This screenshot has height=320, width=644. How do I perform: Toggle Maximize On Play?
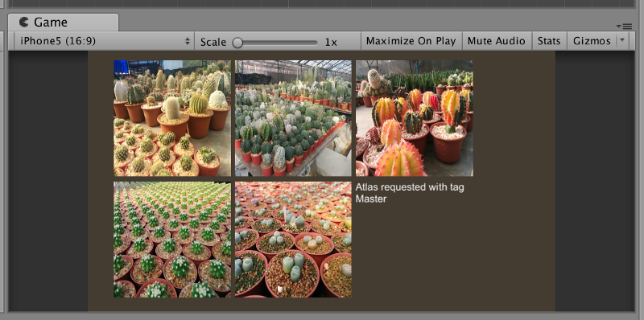tap(411, 41)
